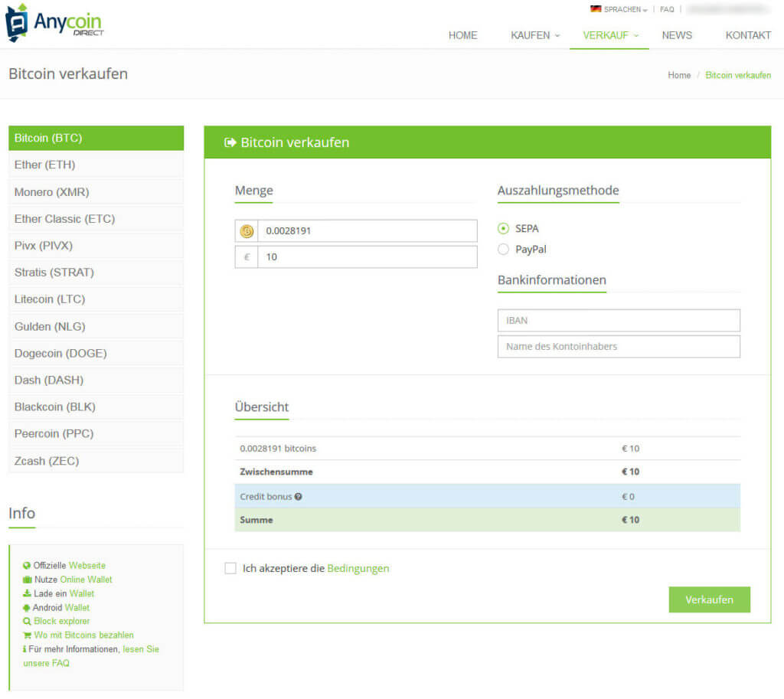Viewport: 784px width, 699px height.
Task: Go to HOME in the navigation
Action: tap(462, 35)
